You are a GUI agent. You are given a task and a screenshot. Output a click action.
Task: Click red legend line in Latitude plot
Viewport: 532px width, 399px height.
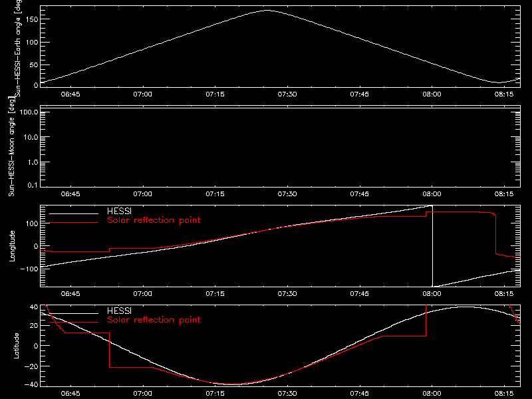(74, 322)
